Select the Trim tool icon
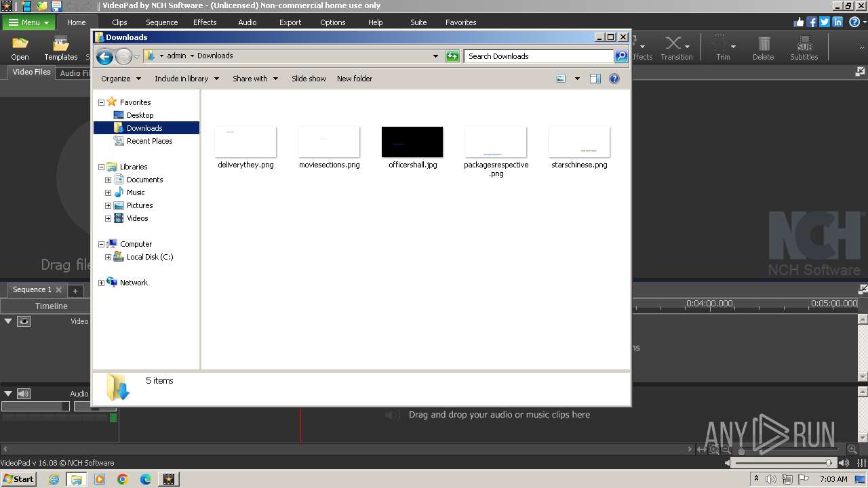 (x=719, y=44)
